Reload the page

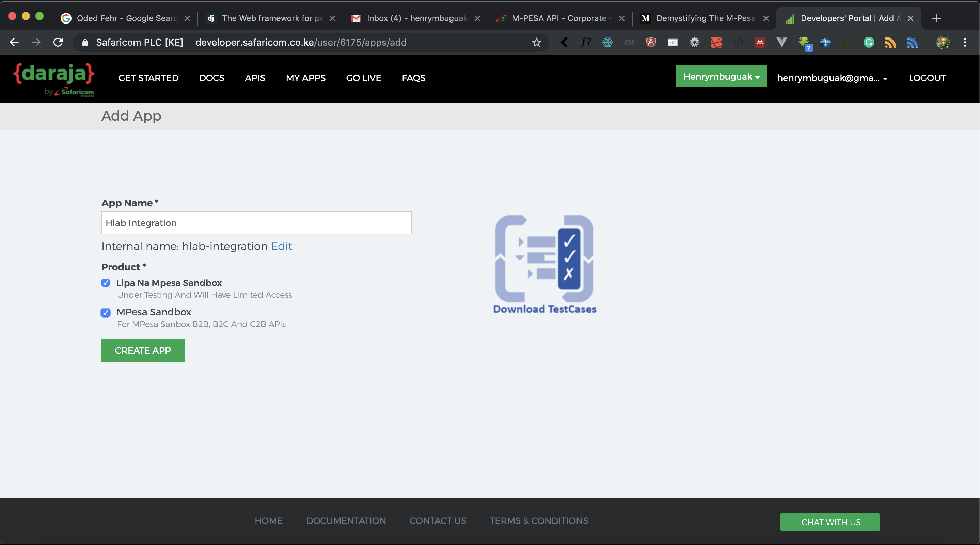(58, 42)
